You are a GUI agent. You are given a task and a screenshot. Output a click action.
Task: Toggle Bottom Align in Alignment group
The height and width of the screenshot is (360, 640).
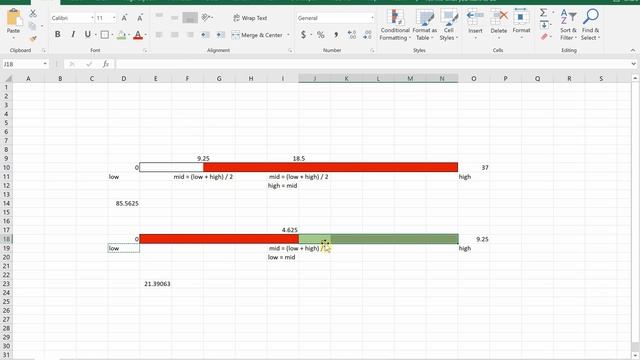point(190,17)
